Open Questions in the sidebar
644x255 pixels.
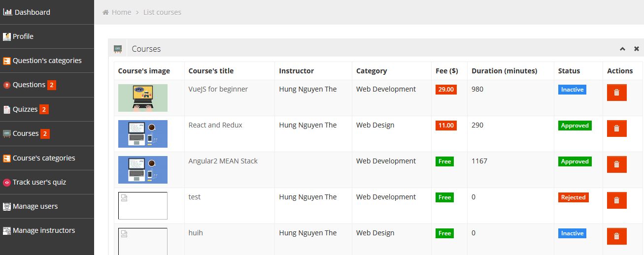coord(29,85)
